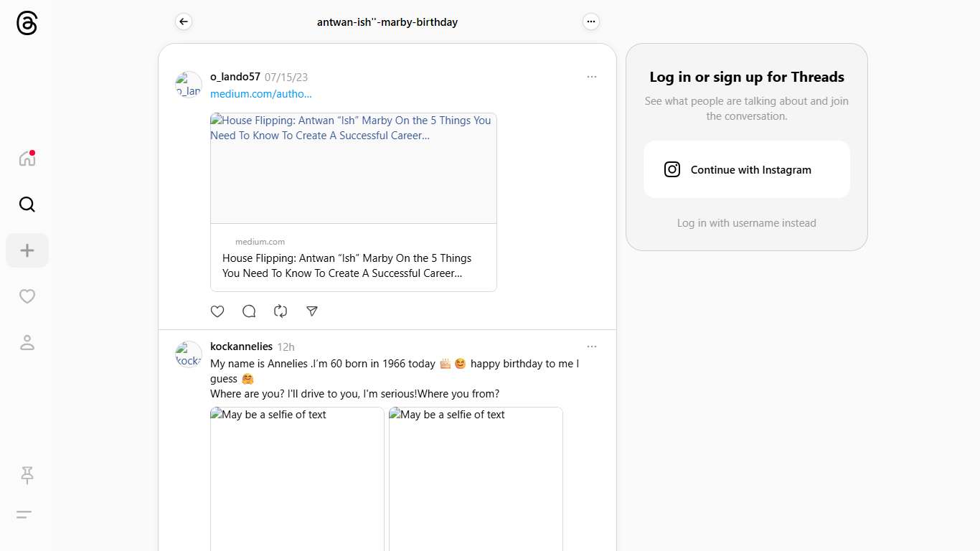Reply to o_lando57's post
The width and height of the screenshot is (980, 551).
pos(249,311)
